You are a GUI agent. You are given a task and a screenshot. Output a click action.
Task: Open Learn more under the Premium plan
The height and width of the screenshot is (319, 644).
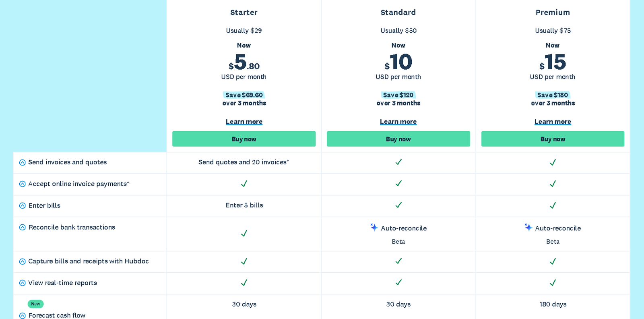553,121
